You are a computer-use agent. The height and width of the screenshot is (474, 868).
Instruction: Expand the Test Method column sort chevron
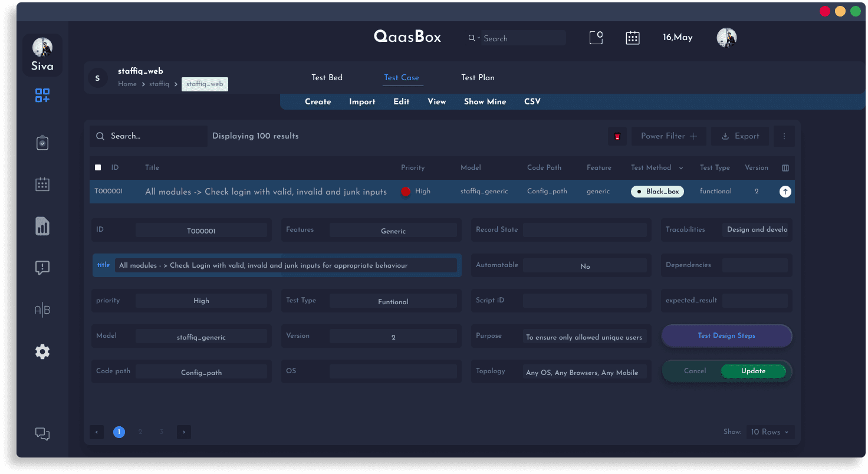681,168
